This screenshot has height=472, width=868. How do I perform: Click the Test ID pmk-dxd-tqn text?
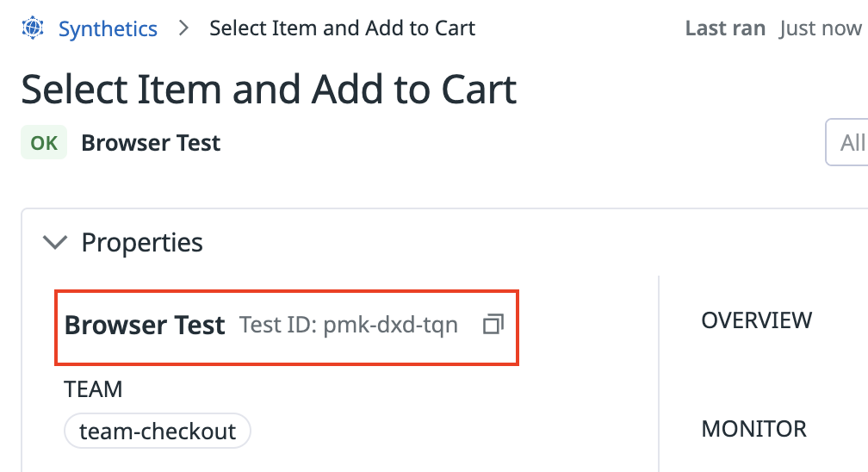(349, 325)
